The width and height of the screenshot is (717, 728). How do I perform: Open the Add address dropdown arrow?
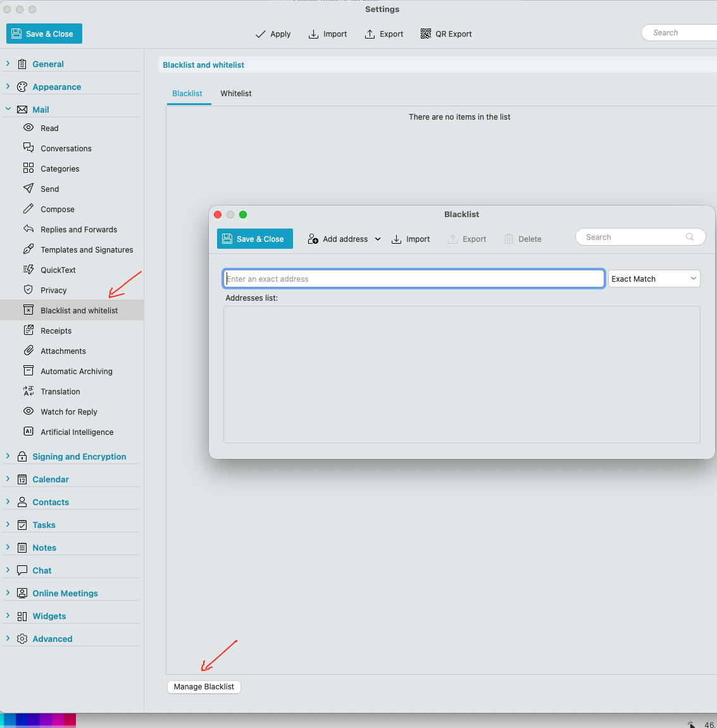click(378, 239)
